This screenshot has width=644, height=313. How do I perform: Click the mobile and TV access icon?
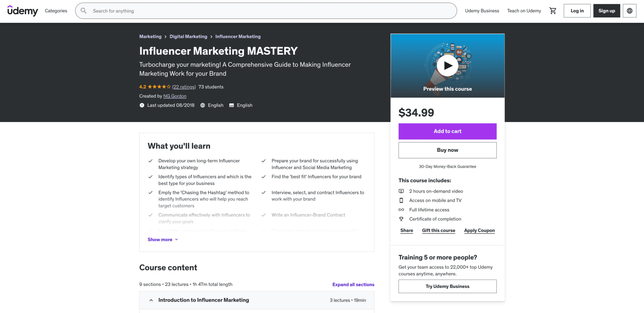click(402, 200)
